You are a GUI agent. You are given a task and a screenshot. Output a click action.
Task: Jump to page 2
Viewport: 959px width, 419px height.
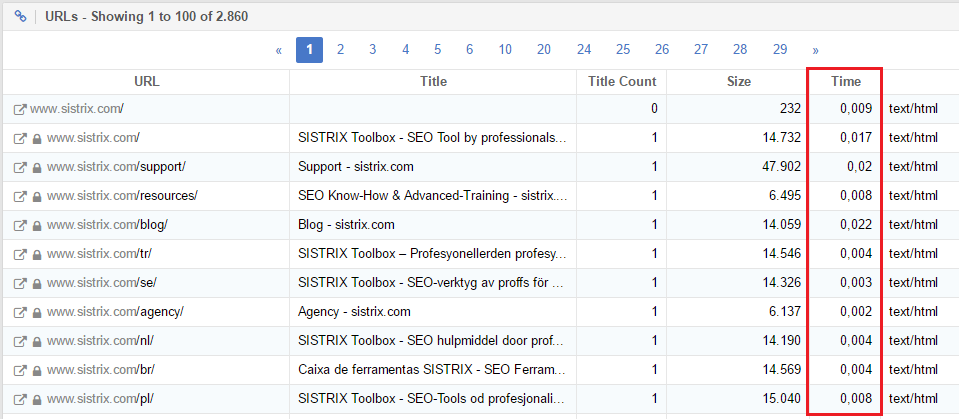click(341, 50)
